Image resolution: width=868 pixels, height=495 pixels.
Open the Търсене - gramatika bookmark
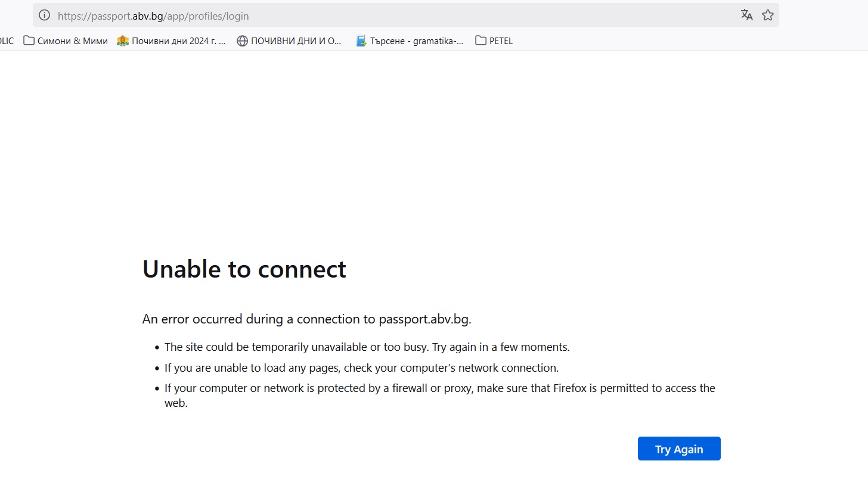coord(416,41)
